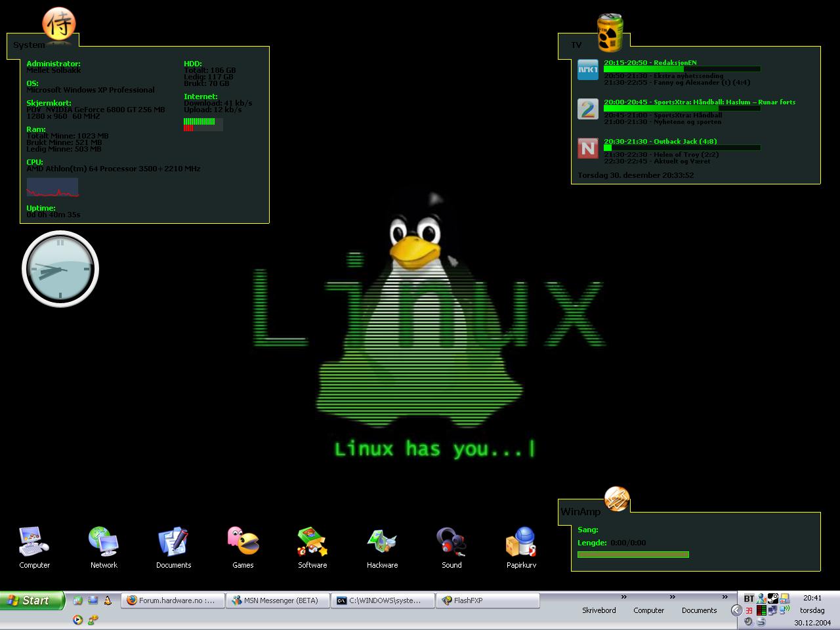
Task: Click the WinAmp widget title
Action: pyautogui.click(x=580, y=511)
